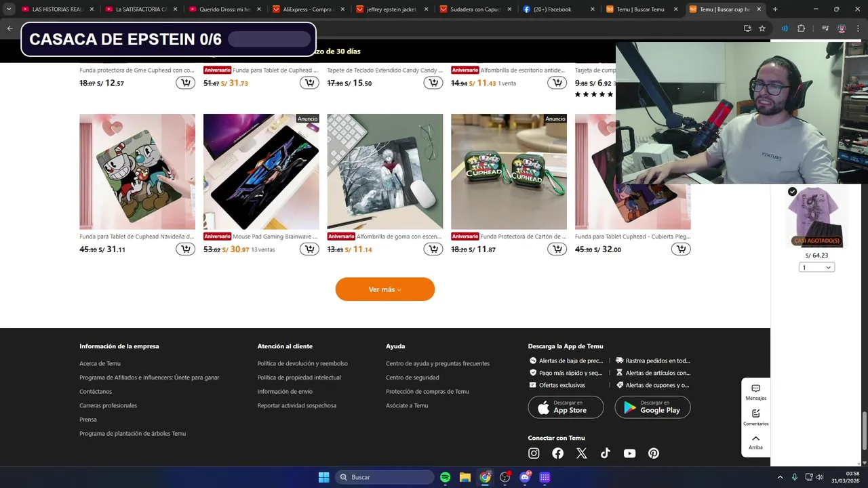The height and width of the screenshot is (488, 868).
Task: Open the quantity dropdown for the cart item
Action: pos(816,268)
